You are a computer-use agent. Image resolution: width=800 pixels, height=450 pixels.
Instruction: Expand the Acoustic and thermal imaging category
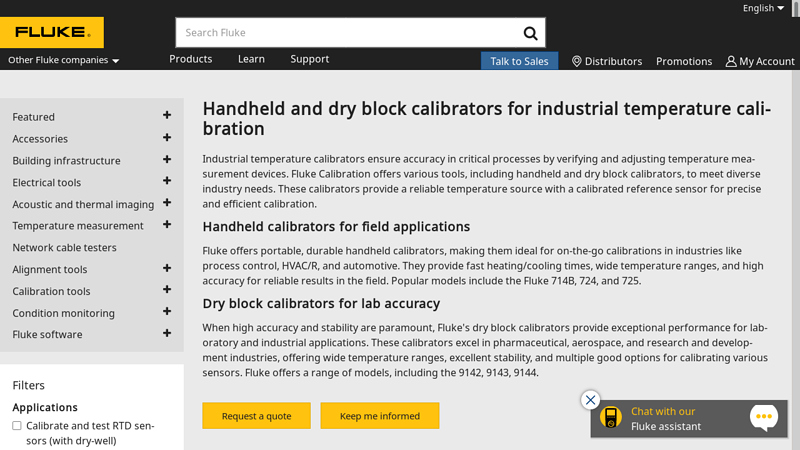pos(167,203)
